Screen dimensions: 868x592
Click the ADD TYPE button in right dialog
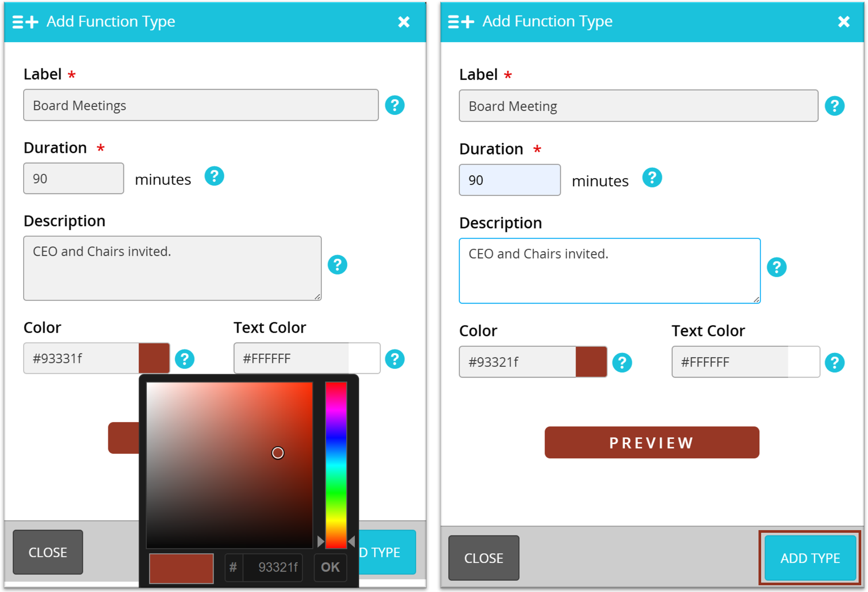(810, 558)
